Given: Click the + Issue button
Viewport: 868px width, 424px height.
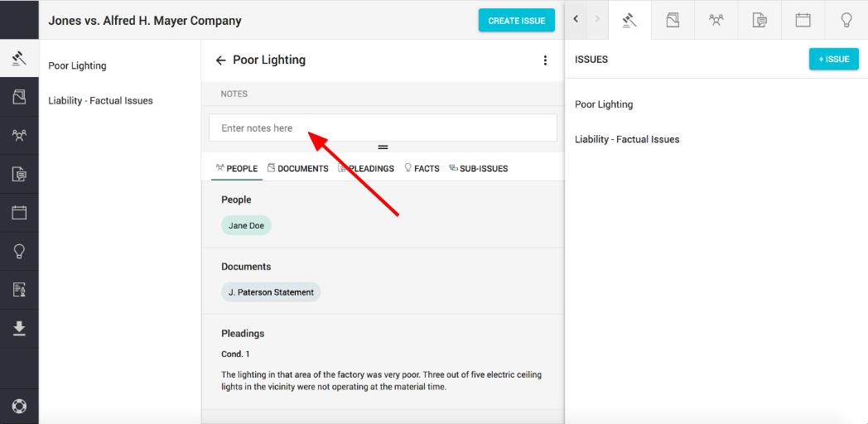Looking at the screenshot, I should pyautogui.click(x=833, y=60).
